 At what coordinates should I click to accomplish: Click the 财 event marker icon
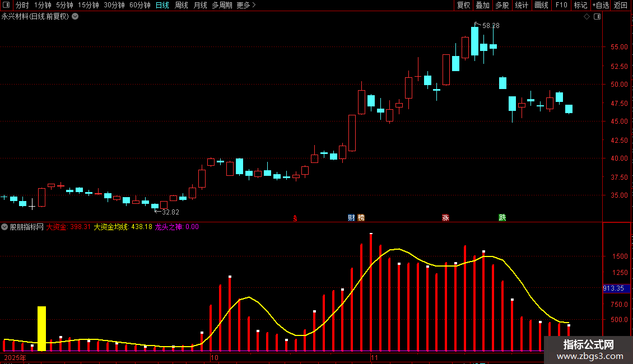coord(351,218)
